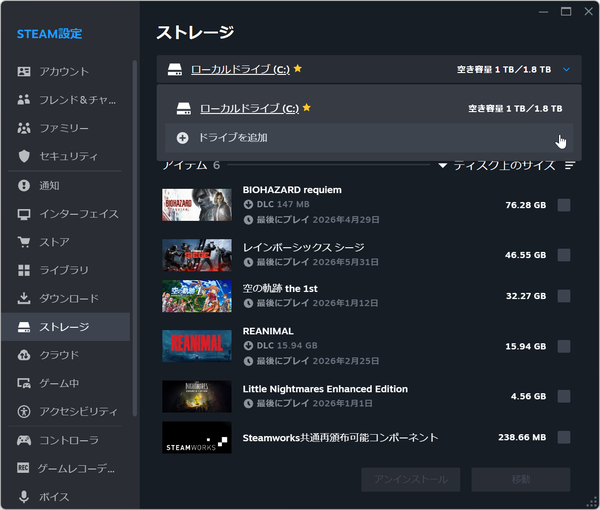This screenshot has width=600, height=510.
Task: Click the 最後にプレイ 2026年1月12日 text
Action: (317, 303)
